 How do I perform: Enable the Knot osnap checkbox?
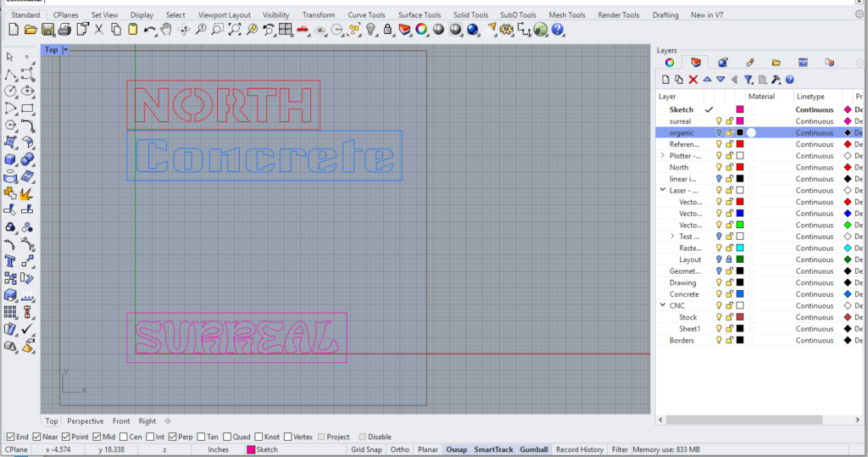259,437
